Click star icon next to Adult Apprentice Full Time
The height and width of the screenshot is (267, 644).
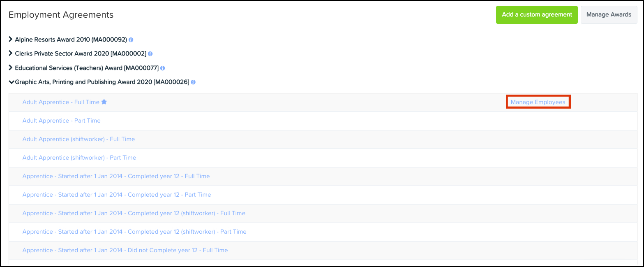[x=104, y=102]
